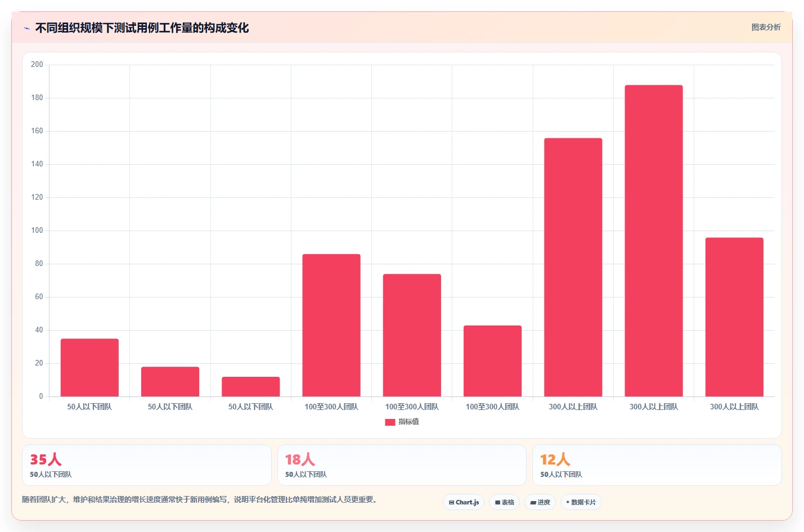This screenshot has height=532, width=804.
Task: Select the bar with value around 156
Action: click(x=573, y=267)
